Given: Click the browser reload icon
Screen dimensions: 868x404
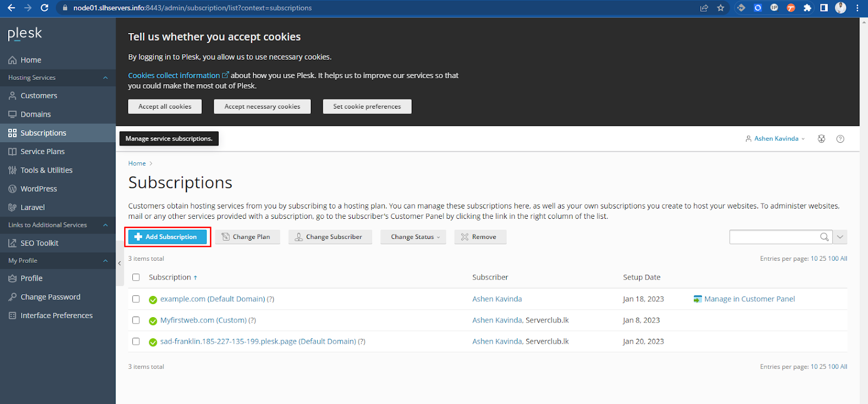Looking at the screenshot, I should [x=44, y=8].
